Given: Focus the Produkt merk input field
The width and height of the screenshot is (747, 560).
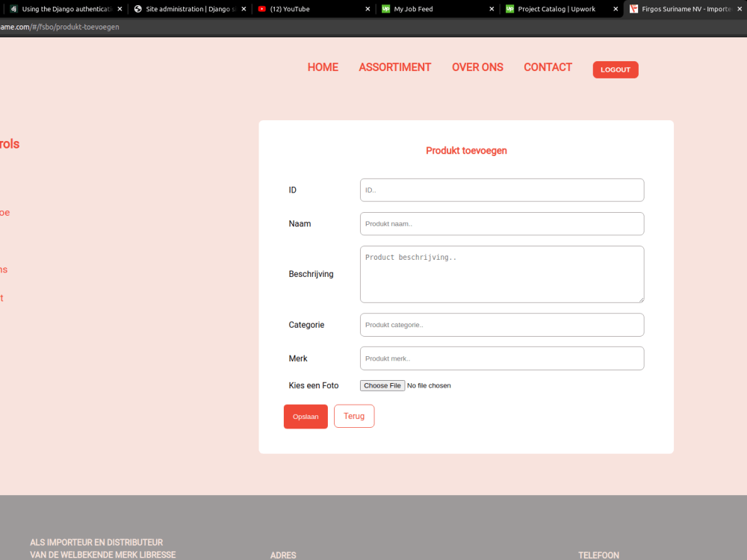Looking at the screenshot, I should (x=502, y=358).
